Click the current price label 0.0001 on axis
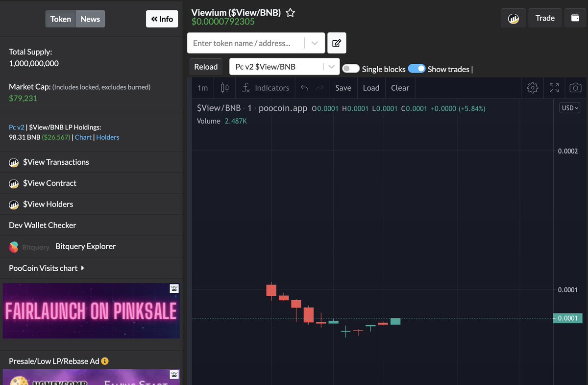588x385 pixels. (567, 318)
